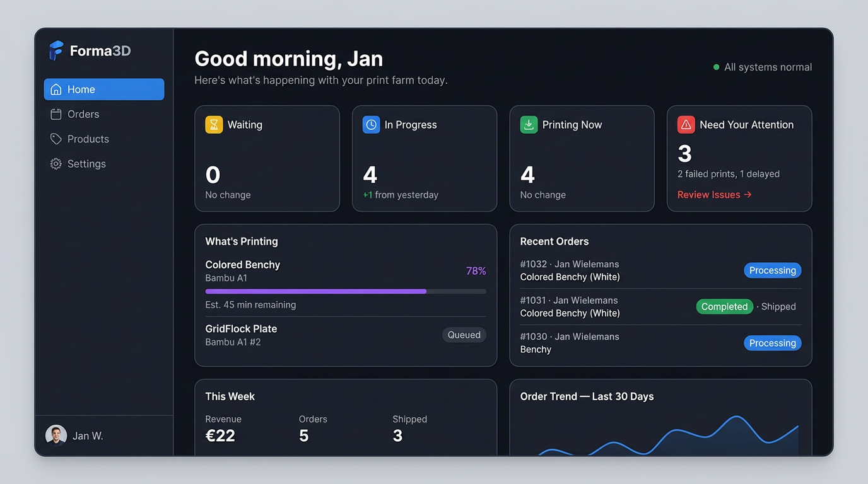Click the clock icon on In Progress card
This screenshot has width=868, height=484.
[x=371, y=124]
